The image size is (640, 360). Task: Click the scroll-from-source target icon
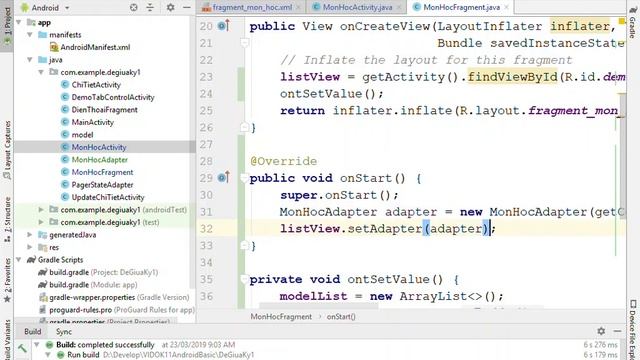[133, 7]
